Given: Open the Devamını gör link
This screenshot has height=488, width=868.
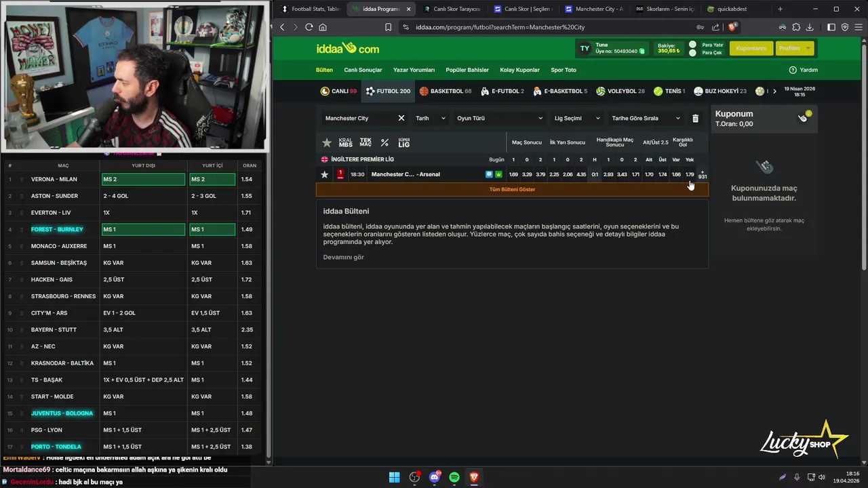Looking at the screenshot, I should coord(344,257).
